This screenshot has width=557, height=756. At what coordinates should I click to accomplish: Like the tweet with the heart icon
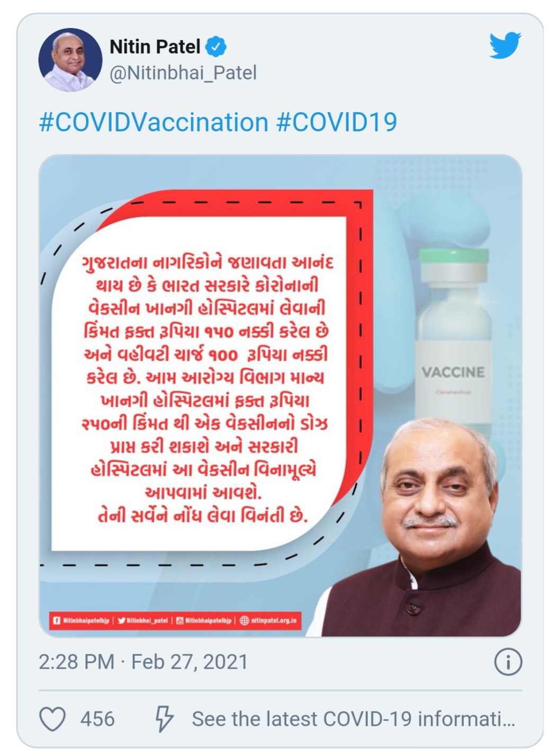coord(53,719)
